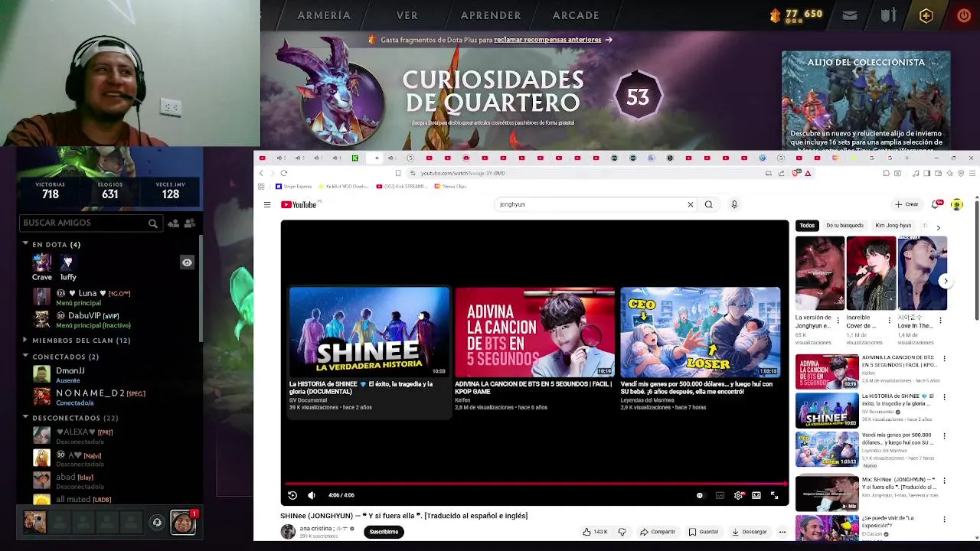Click the add friend icon

[173, 223]
